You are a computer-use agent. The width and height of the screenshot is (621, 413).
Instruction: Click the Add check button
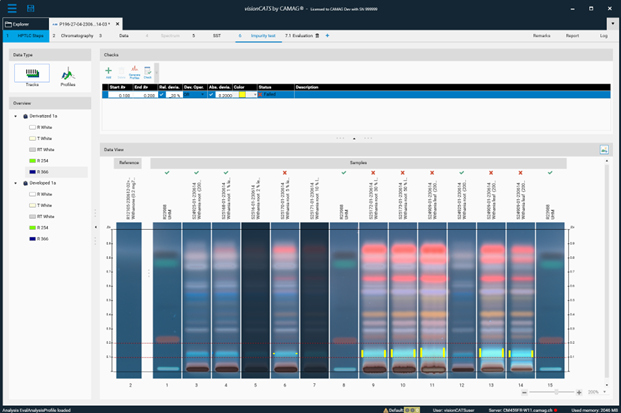tap(108, 72)
